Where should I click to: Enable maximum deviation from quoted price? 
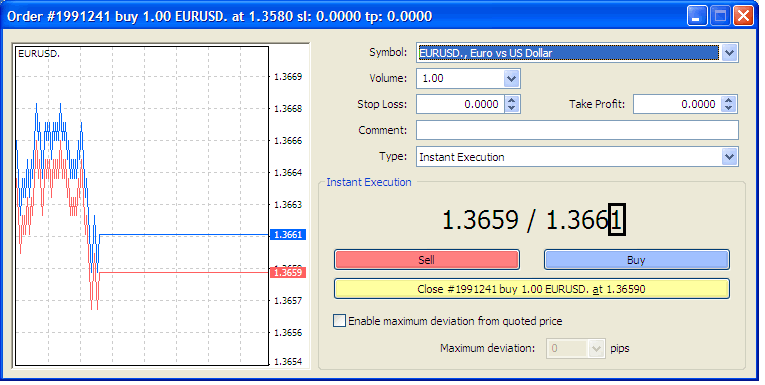point(339,321)
